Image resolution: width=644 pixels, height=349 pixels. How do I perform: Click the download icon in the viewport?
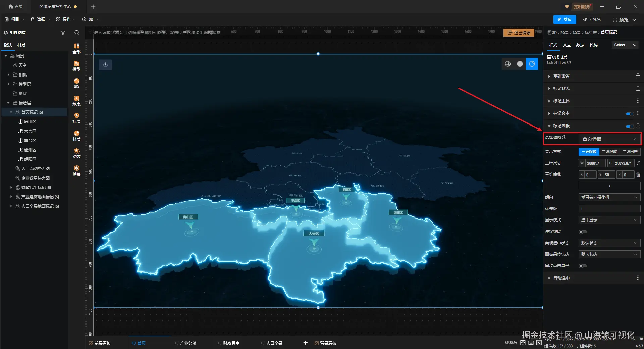(x=105, y=65)
